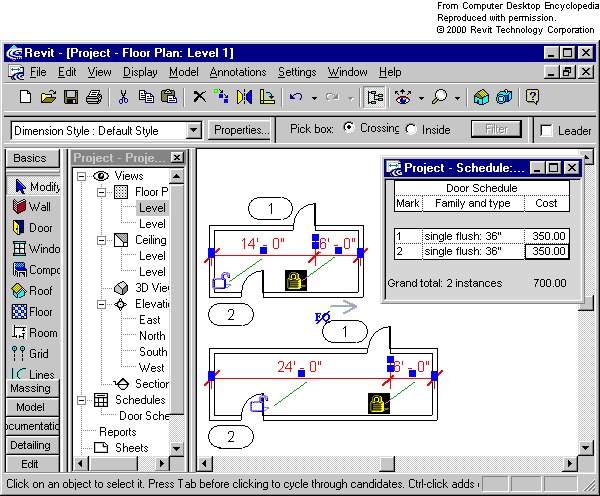Click the New file icon
Screen dimensions: 600x496
coord(26,97)
